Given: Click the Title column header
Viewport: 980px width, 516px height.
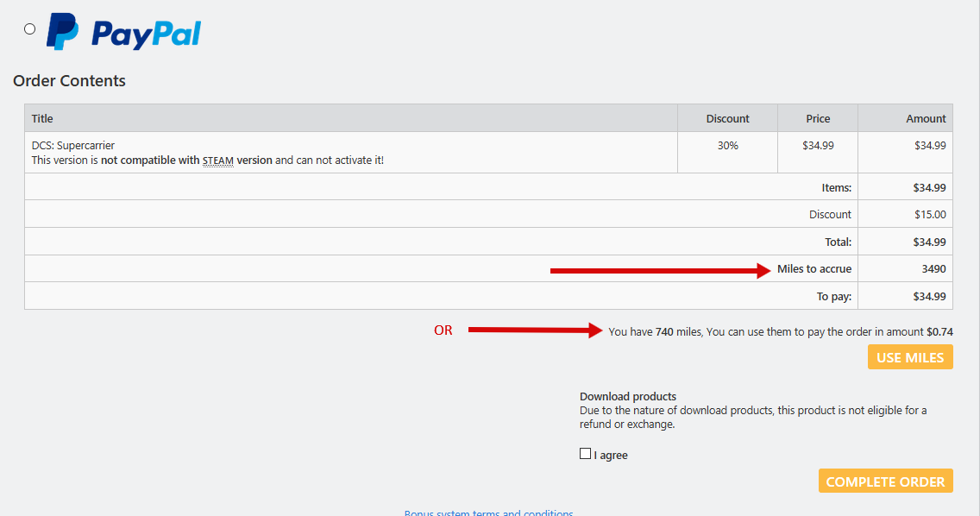Looking at the screenshot, I should pyautogui.click(x=42, y=118).
